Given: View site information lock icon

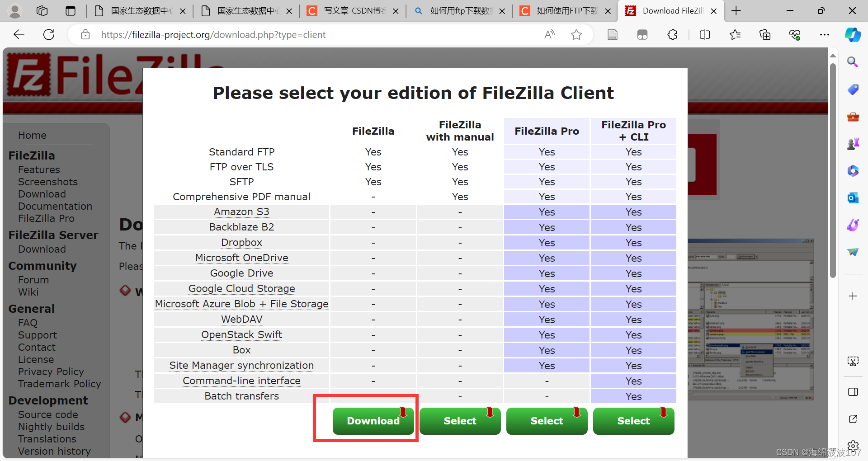Looking at the screenshot, I should 85,35.
